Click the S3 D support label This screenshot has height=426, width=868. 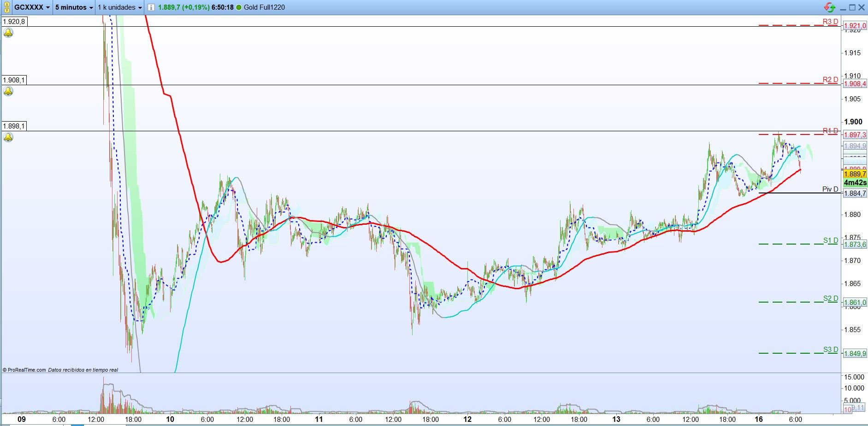coord(831,350)
